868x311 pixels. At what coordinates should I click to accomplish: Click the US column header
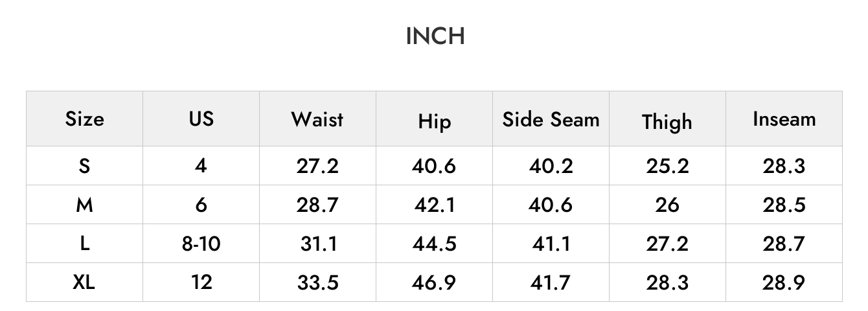pos(201,119)
